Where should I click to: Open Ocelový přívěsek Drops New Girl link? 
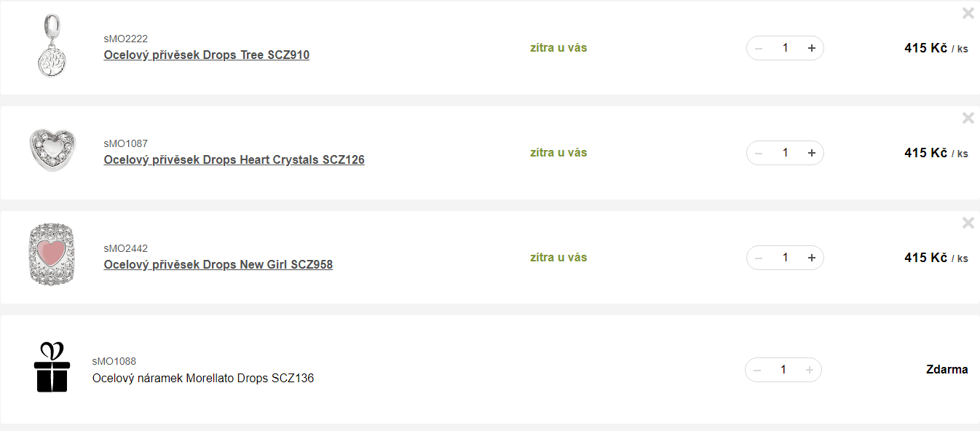tap(218, 265)
